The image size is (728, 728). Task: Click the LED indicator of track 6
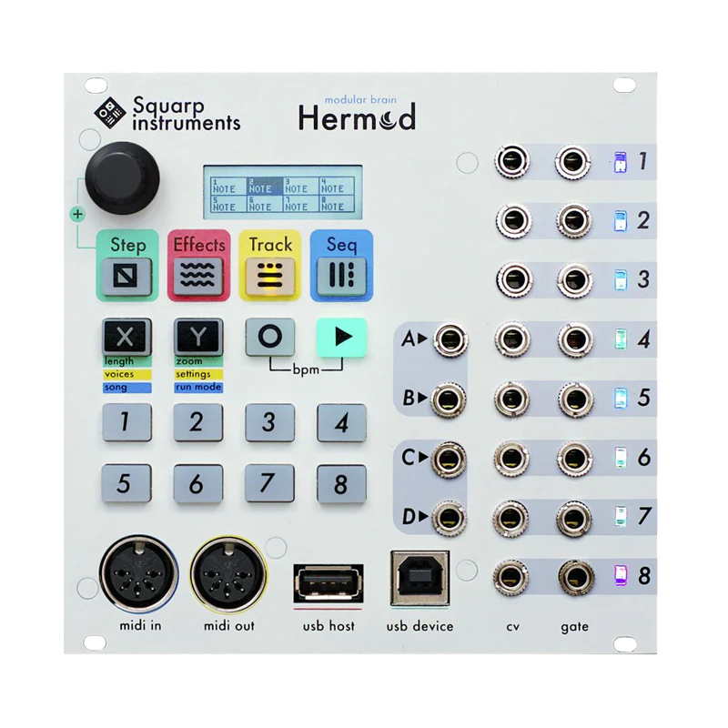click(621, 458)
